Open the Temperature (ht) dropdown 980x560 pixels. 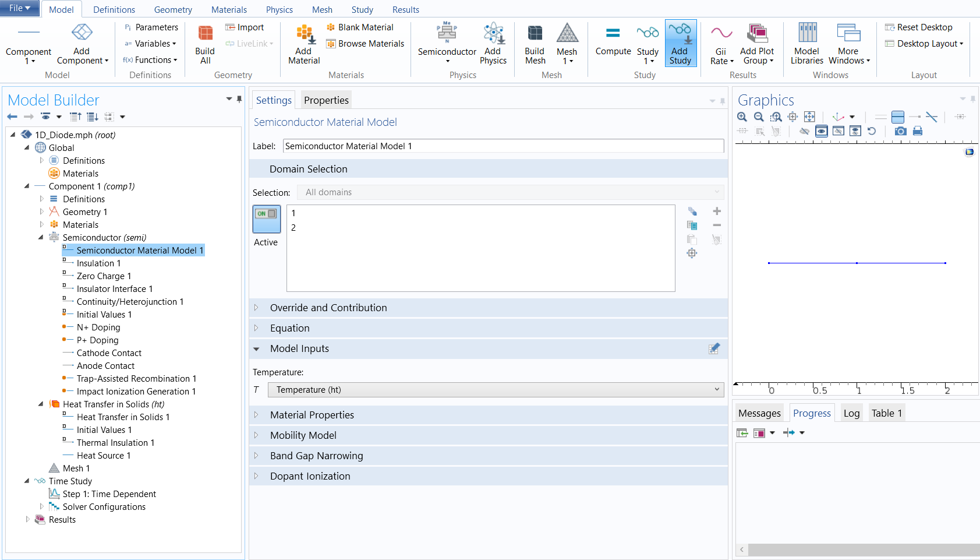click(496, 390)
